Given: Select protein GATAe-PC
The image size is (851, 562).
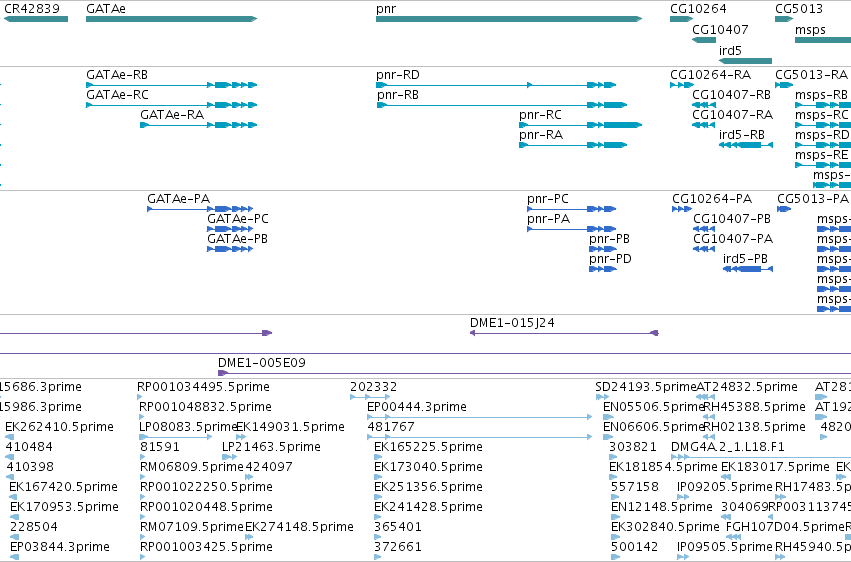Looking at the screenshot, I should (230, 229).
